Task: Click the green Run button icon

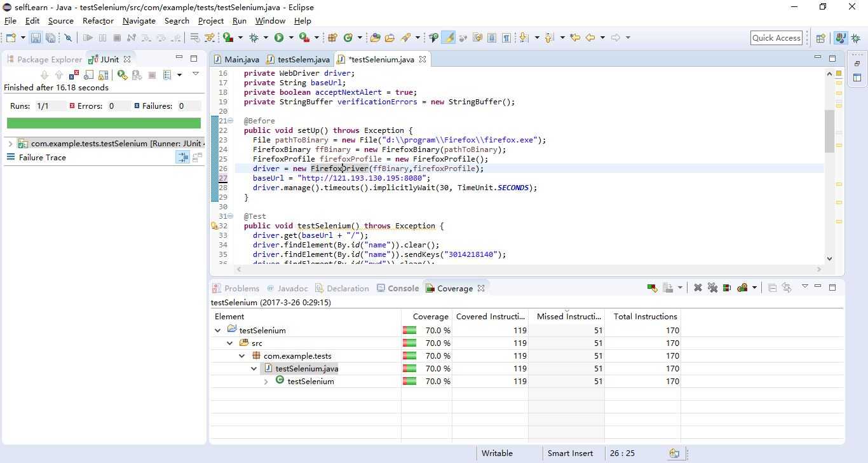Action: 279,38
